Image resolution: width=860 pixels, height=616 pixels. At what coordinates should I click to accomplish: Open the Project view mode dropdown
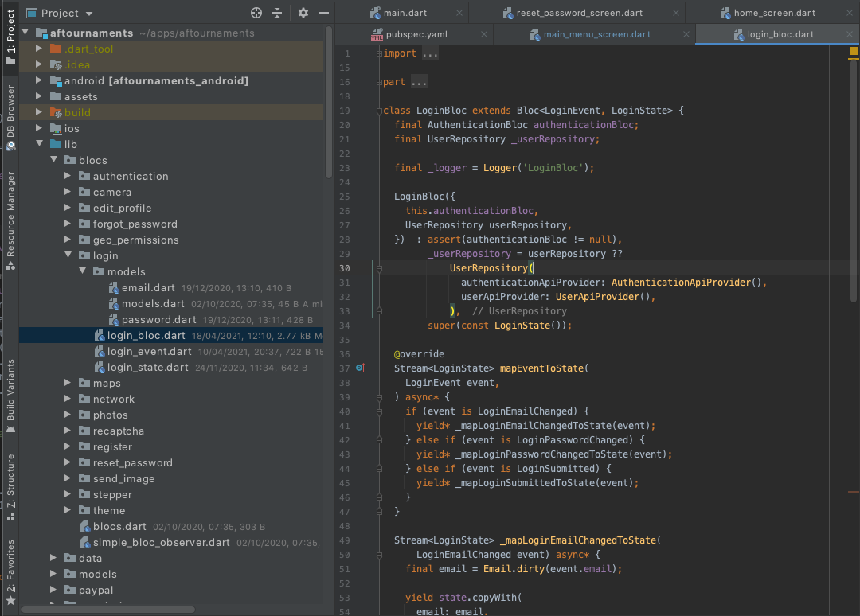point(62,13)
